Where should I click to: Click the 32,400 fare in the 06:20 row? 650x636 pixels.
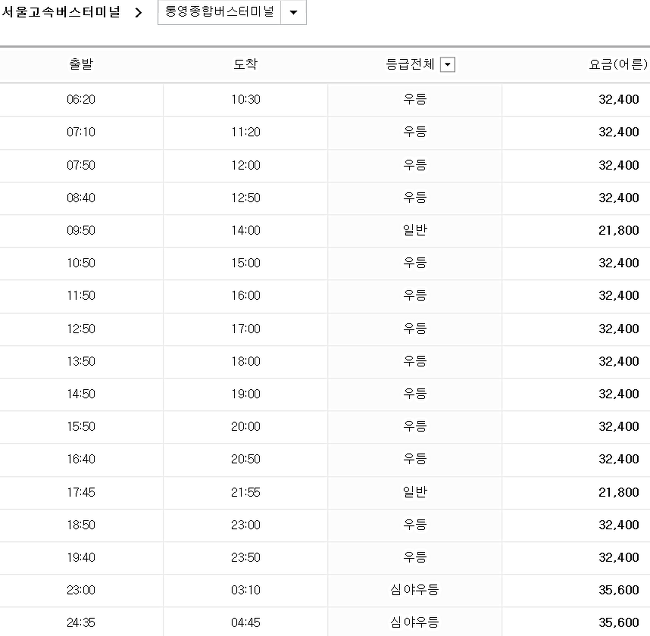tap(618, 100)
